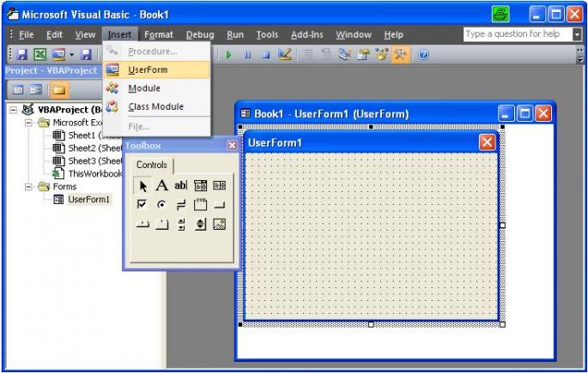This screenshot has height=373, width=588.
Task: Select the ComboBox control in Toolbox
Action: (x=200, y=185)
